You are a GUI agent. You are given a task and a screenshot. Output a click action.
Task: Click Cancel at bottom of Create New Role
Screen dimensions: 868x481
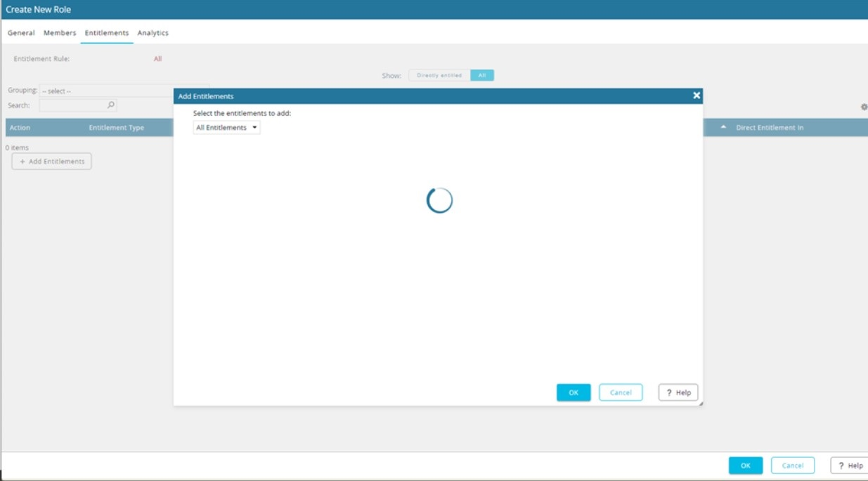[792, 466]
